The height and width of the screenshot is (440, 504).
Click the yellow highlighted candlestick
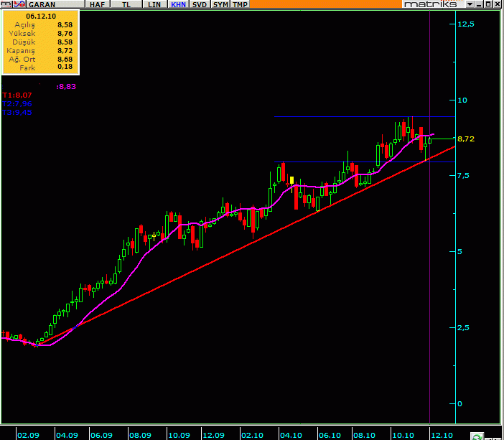tap(291, 179)
